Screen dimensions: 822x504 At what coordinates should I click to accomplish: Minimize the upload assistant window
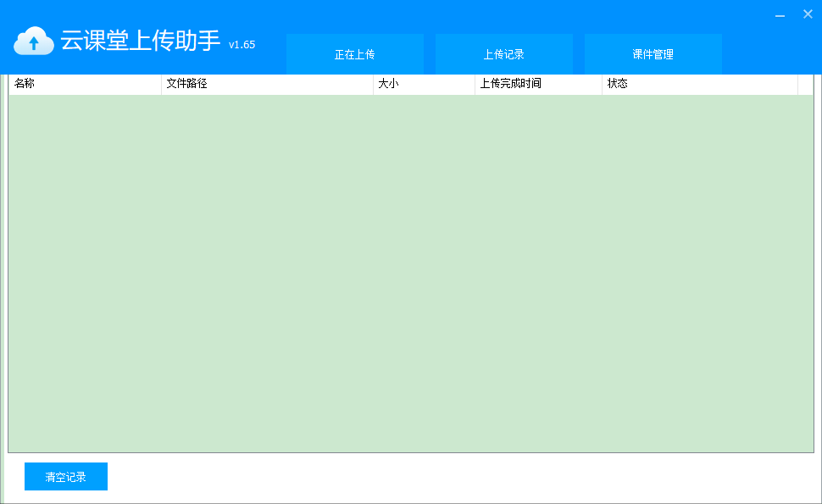[x=778, y=14]
